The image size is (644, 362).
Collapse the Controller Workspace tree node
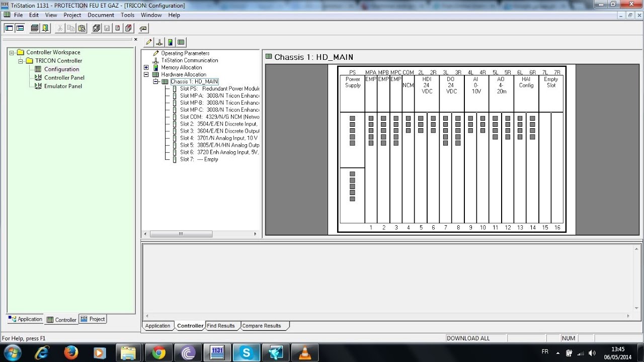tap(12, 52)
